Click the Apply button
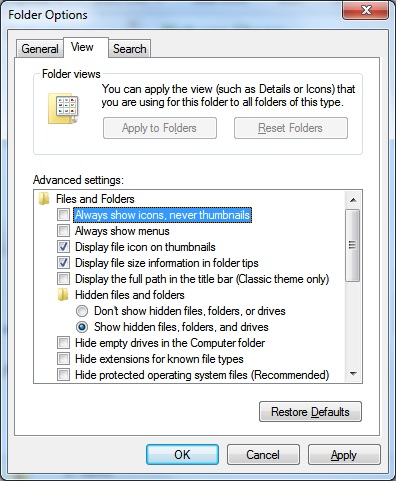This screenshot has height=481, width=396. 344,455
